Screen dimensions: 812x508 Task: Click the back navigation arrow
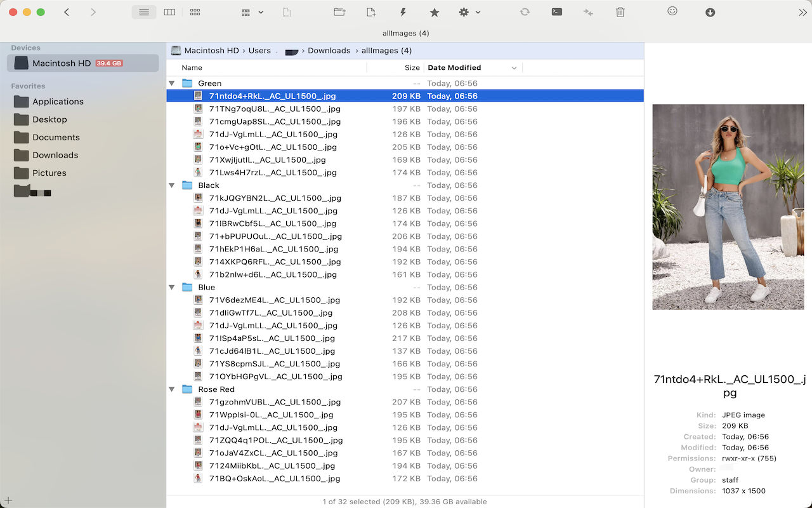(67, 11)
